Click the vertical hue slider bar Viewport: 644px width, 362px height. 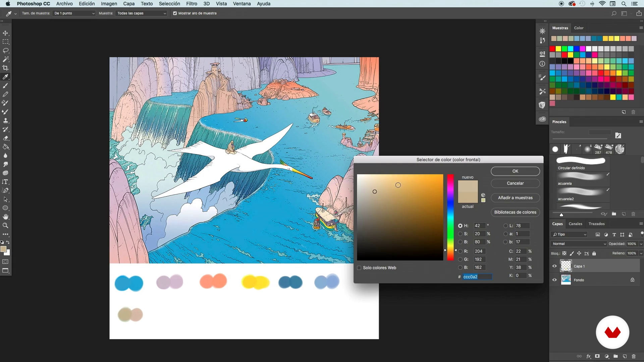(x=450, y=217)
